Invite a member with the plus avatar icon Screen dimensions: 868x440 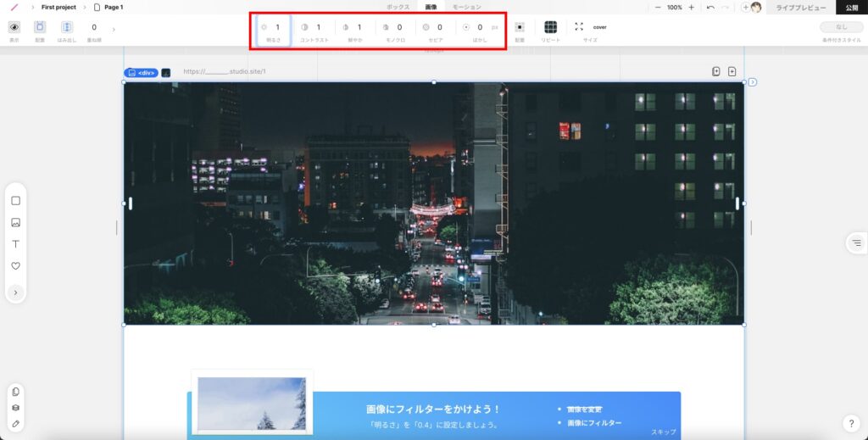point(746,7)
